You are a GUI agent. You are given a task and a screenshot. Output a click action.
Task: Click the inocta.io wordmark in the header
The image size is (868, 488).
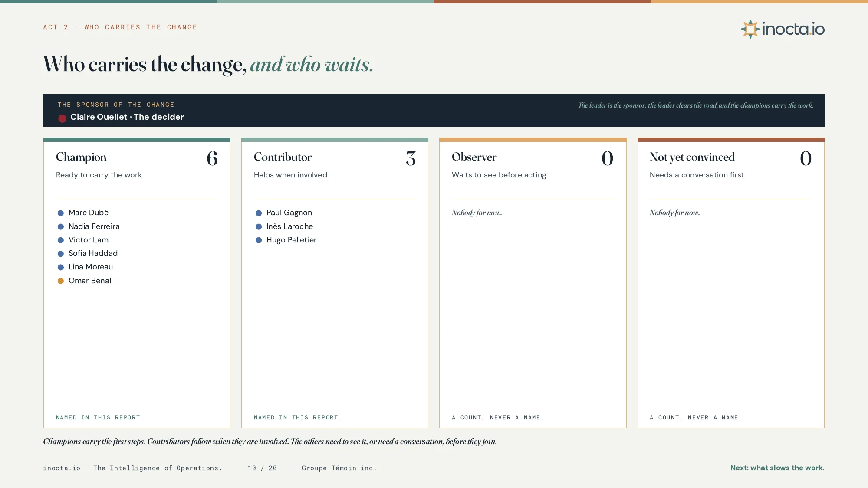tap(793, 29)
